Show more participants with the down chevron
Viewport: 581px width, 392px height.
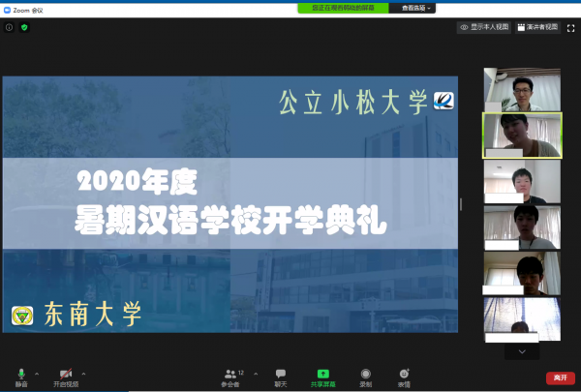[522, 351]
